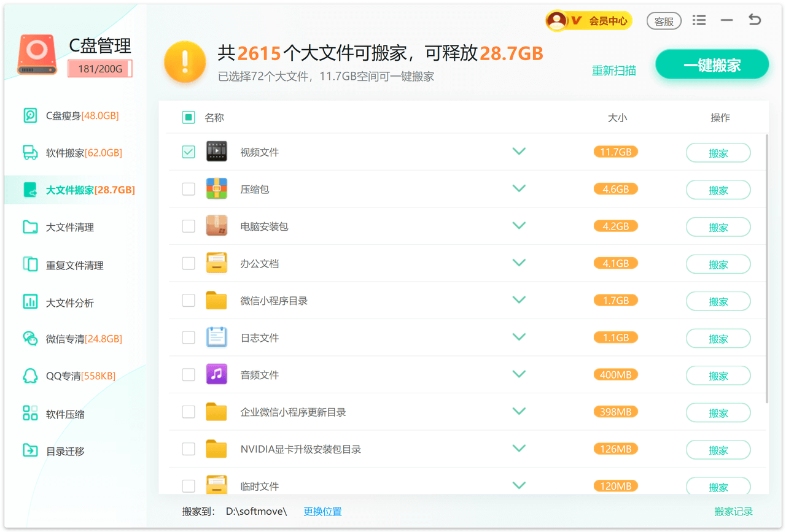
Task: Click the 大文件分析 chart icon
Action: pyautogui.click(x=30, y=302)
